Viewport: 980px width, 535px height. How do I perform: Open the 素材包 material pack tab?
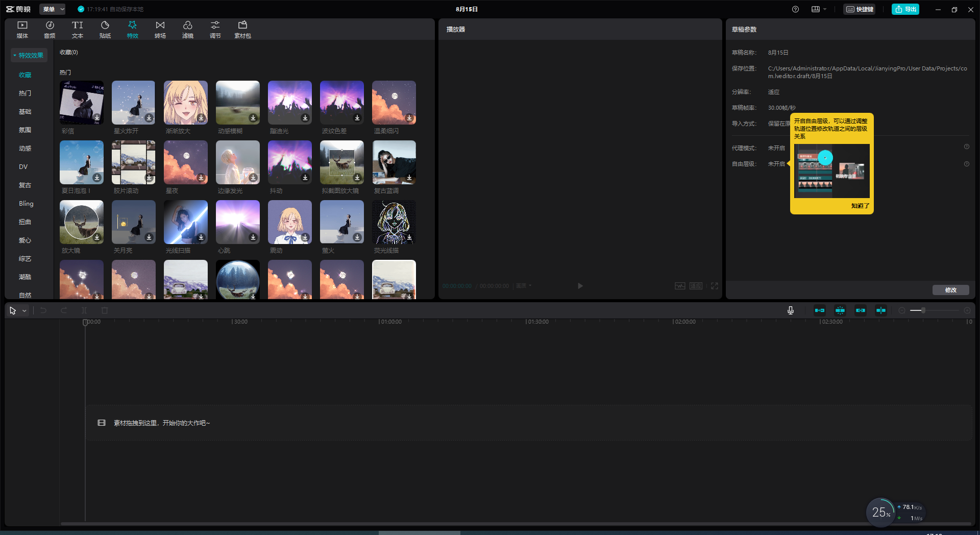242,30
